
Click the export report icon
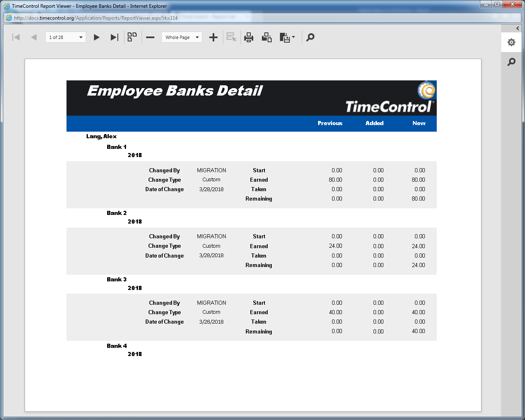[x=284, y=37]
